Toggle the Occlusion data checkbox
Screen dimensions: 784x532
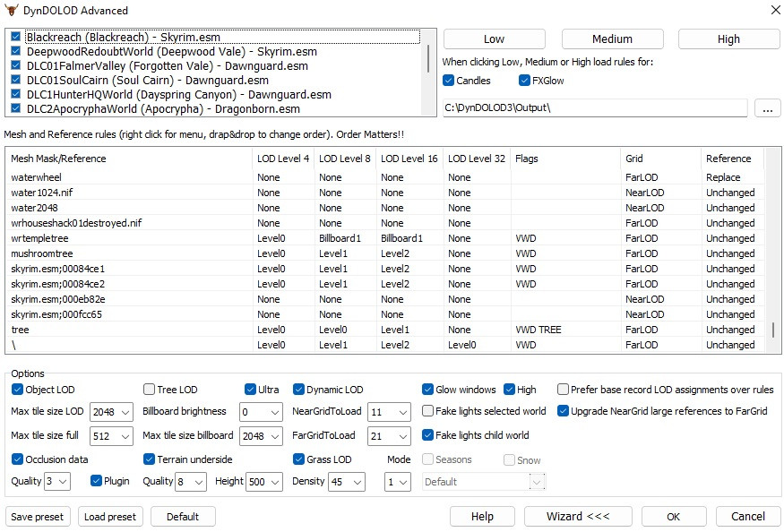tap(17, 459)
